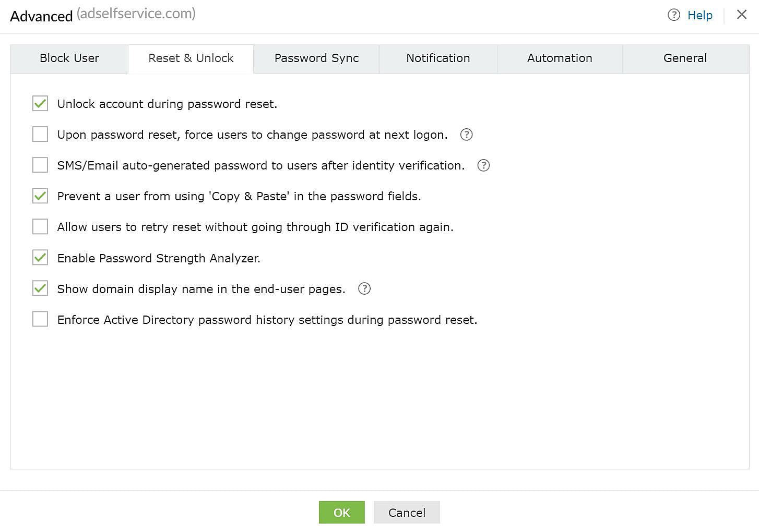Enable enforcing Active Directory password history
Image resolution: width=759 pixels, height=532 pixels.
coord(40,319)
